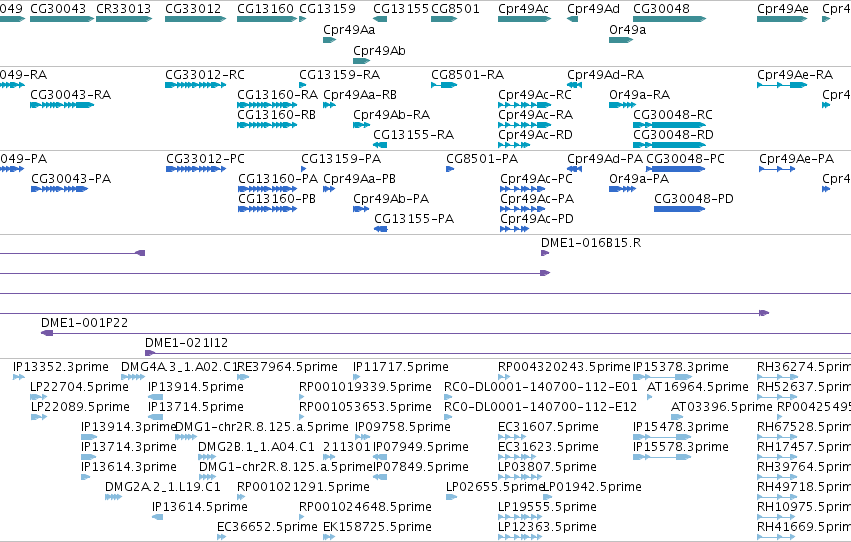Select the IP13352.3prime EST feature

[x=19, y=377]
